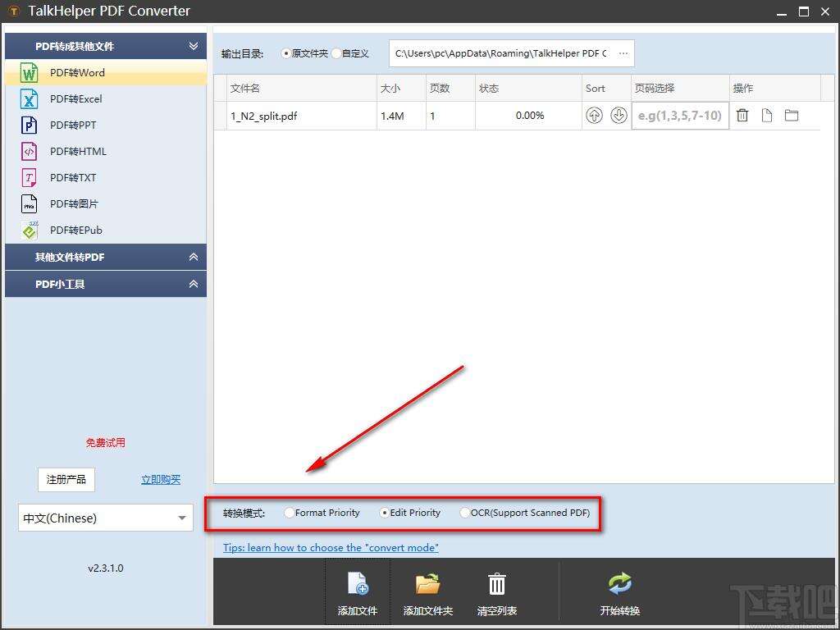The width and height of the screenshot is (840, 630).
Task: Maximize the TalkHelper window
Action: pos(804,11)
